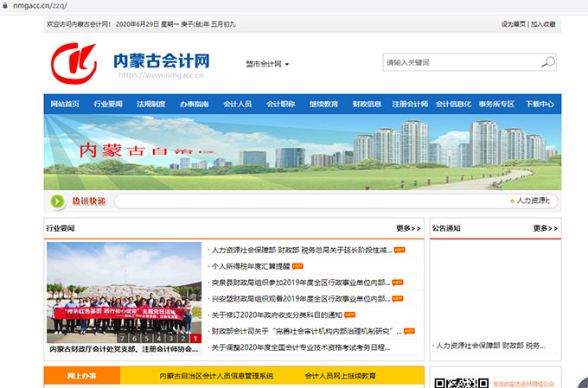This screenshot has width=588, height=388.
Task: Click the green 热讯快递 arrow icon
Action: click(58, 201)
